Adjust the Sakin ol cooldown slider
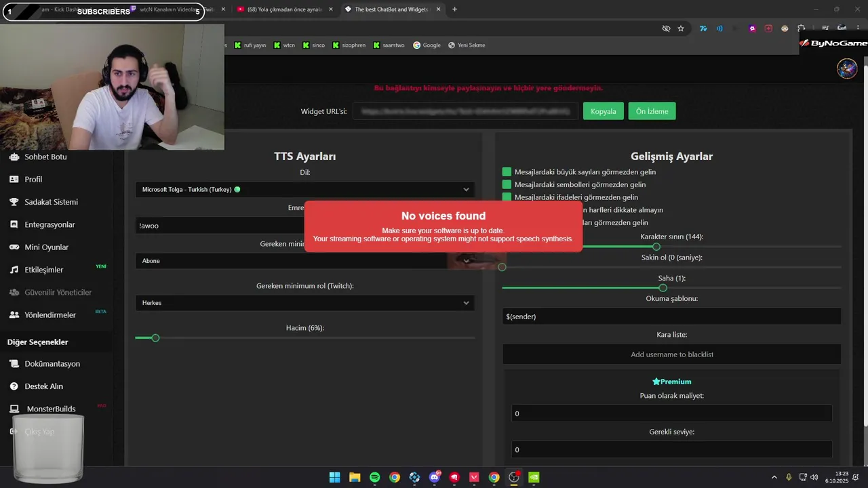 (502, 267)
